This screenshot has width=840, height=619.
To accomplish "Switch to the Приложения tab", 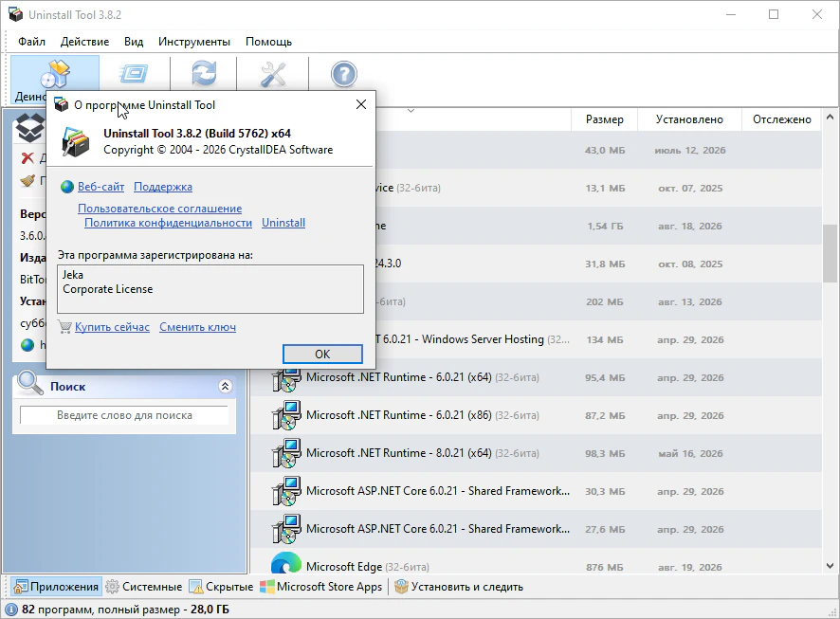I will pos(56,587).
